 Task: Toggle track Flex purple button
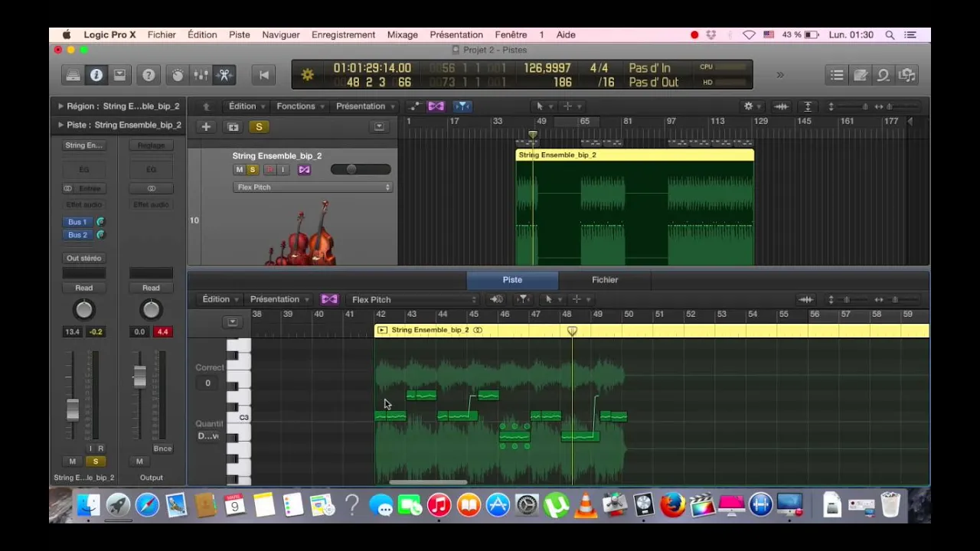click(x=304, y=170)
